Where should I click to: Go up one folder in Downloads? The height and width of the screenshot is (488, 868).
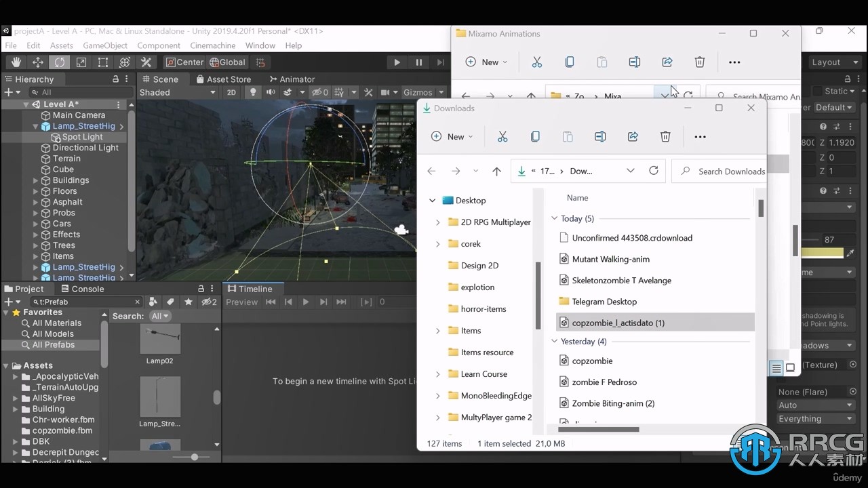pyautogui.click(x=496, y=171)
